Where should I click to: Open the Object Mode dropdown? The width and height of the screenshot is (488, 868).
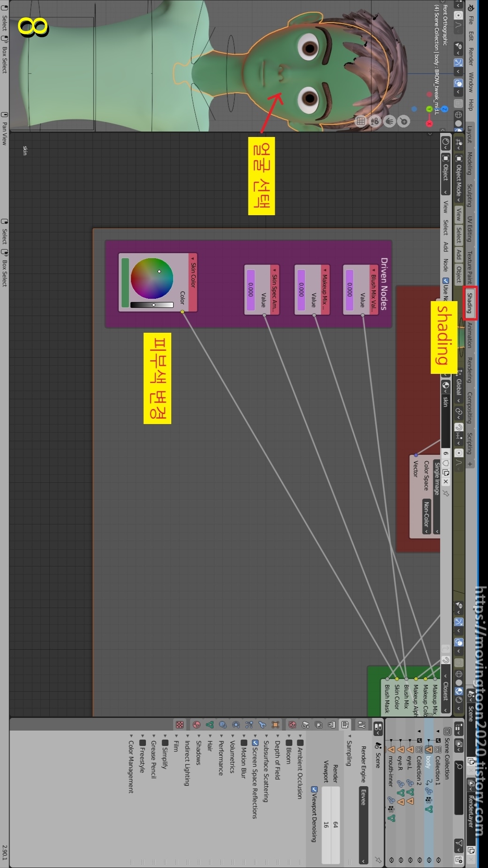point(459,179)
